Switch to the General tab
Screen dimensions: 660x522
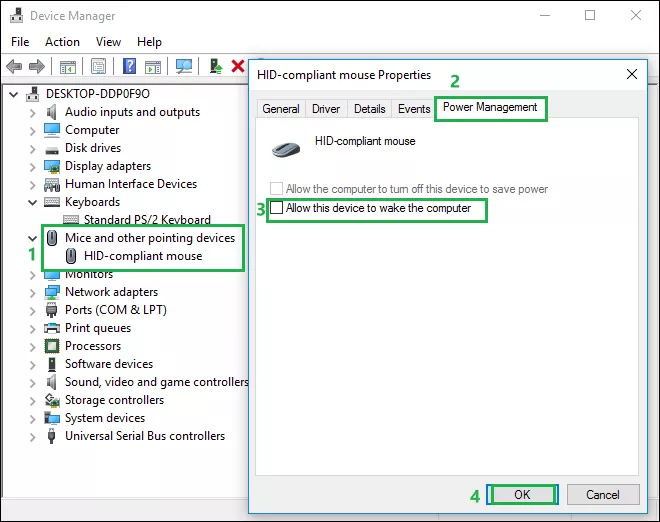[x=281, y=109]
